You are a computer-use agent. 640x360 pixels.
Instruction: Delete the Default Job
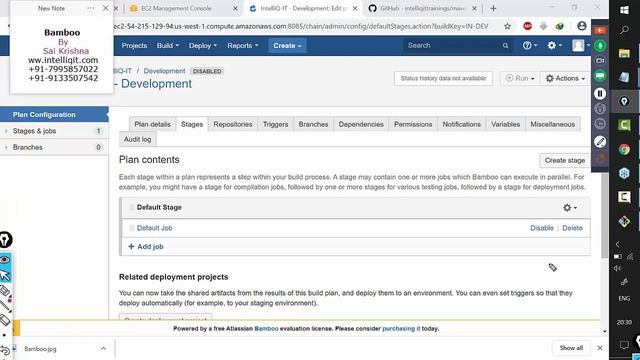tap(572, 228)
